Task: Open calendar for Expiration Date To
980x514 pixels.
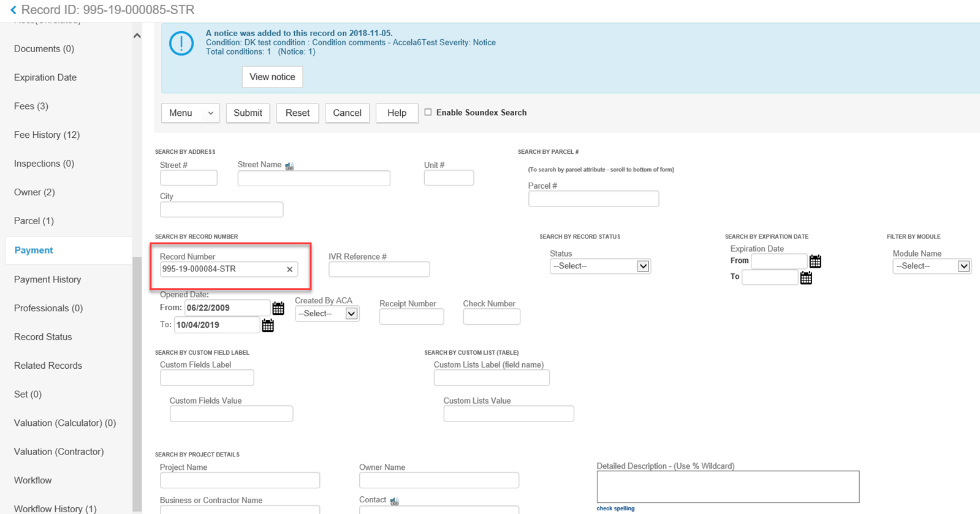Action: (x=806, y=278)
